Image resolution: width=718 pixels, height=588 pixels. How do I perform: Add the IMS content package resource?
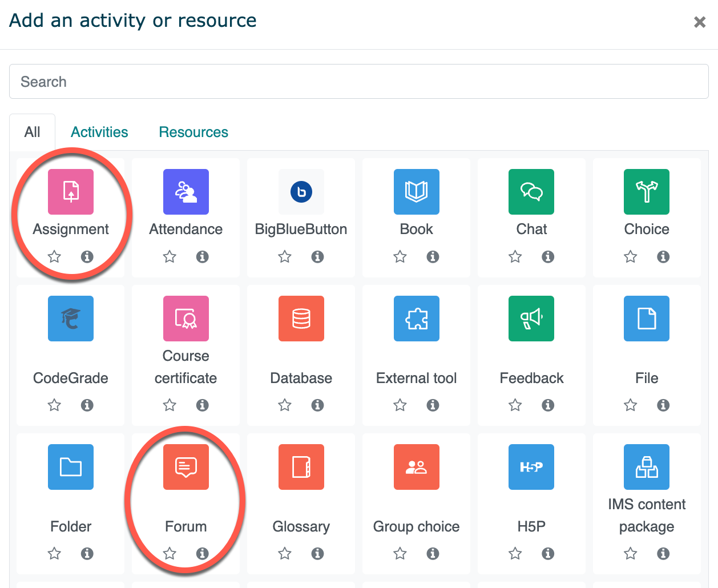click(647, 467)
